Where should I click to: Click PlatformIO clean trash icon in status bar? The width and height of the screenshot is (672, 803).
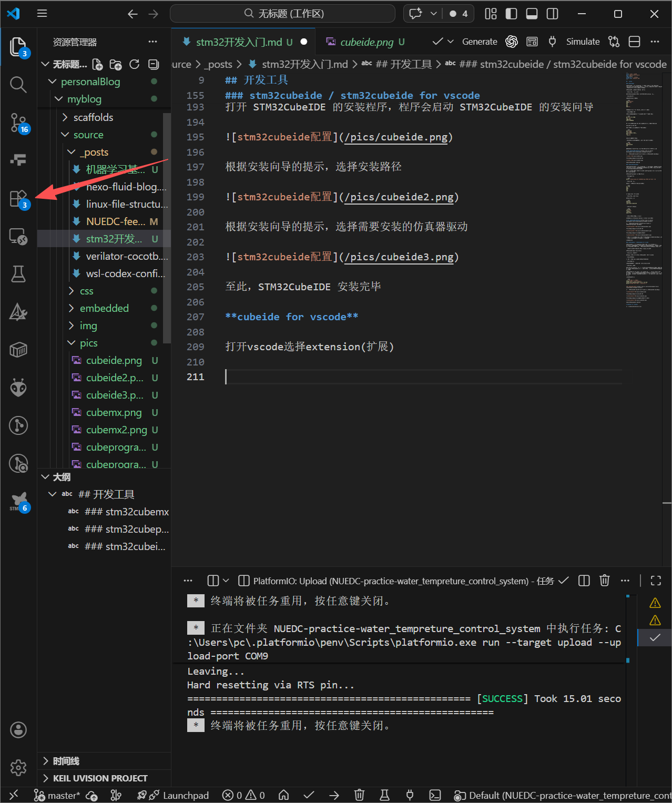359,795
